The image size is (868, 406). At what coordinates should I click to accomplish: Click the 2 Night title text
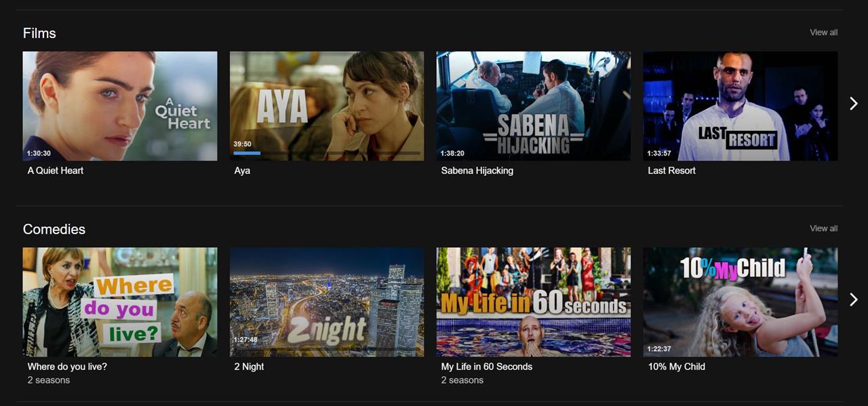250,367
